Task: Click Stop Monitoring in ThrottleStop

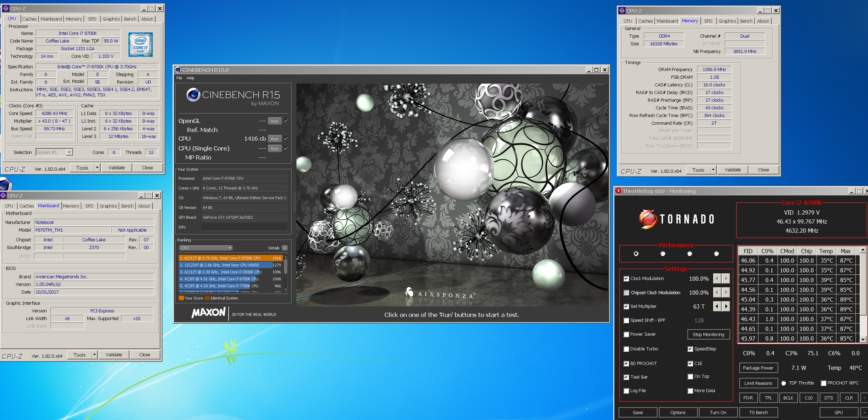Action: (708, 334)
